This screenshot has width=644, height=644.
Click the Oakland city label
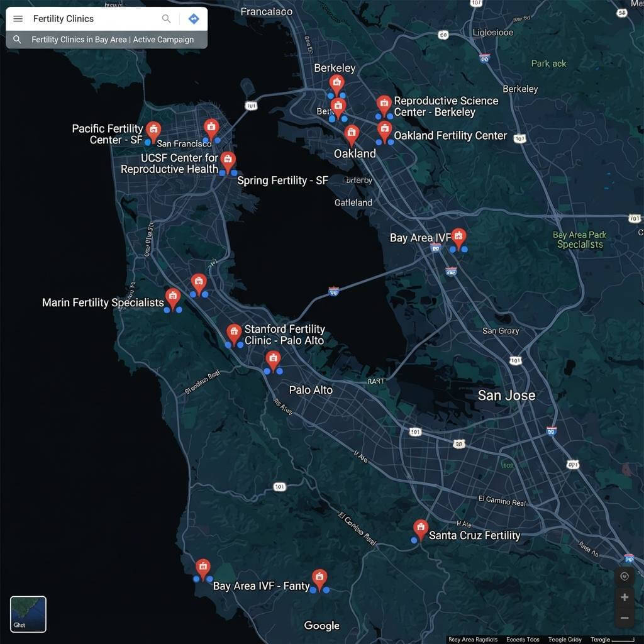tap(355, 154)
